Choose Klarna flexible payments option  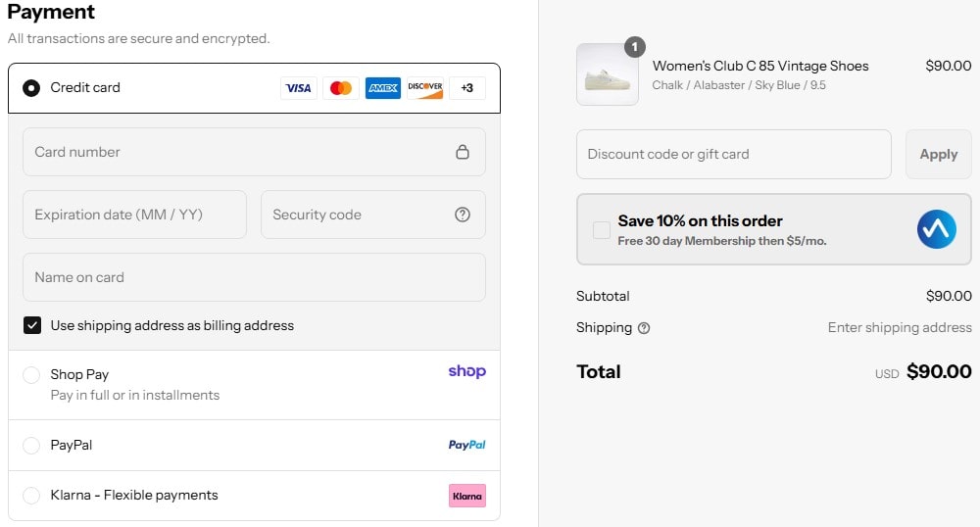[x=31, y=496]
